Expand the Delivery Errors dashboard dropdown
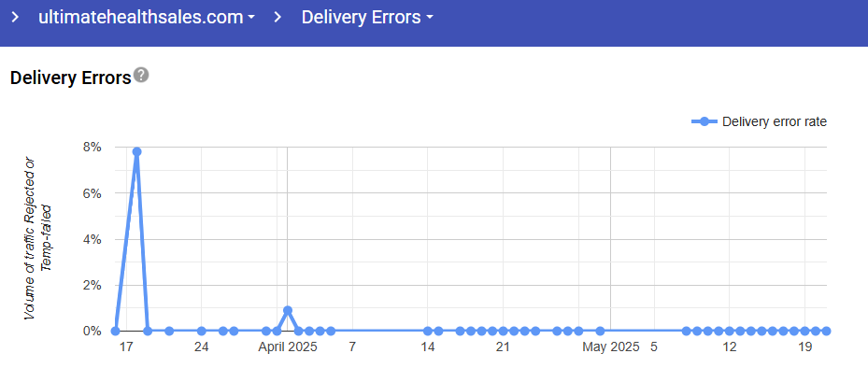 [x=367, y=18]
